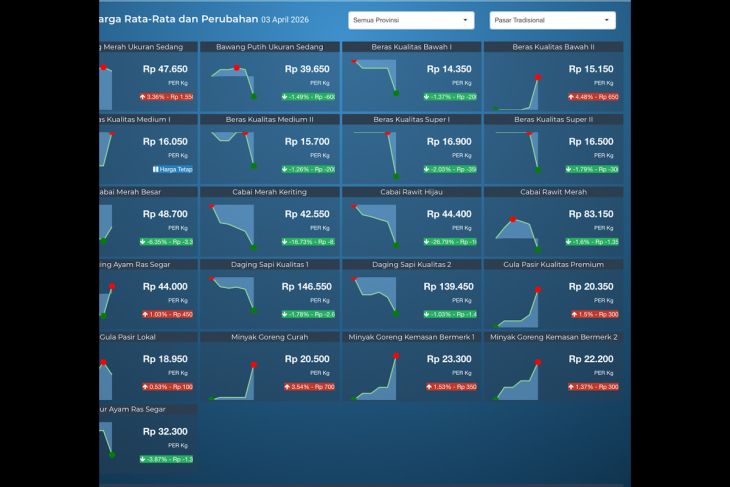This screenshot has width=730, height=487.
Task: Open the Semua Provinsi dropdown
Action: point(412,20)
